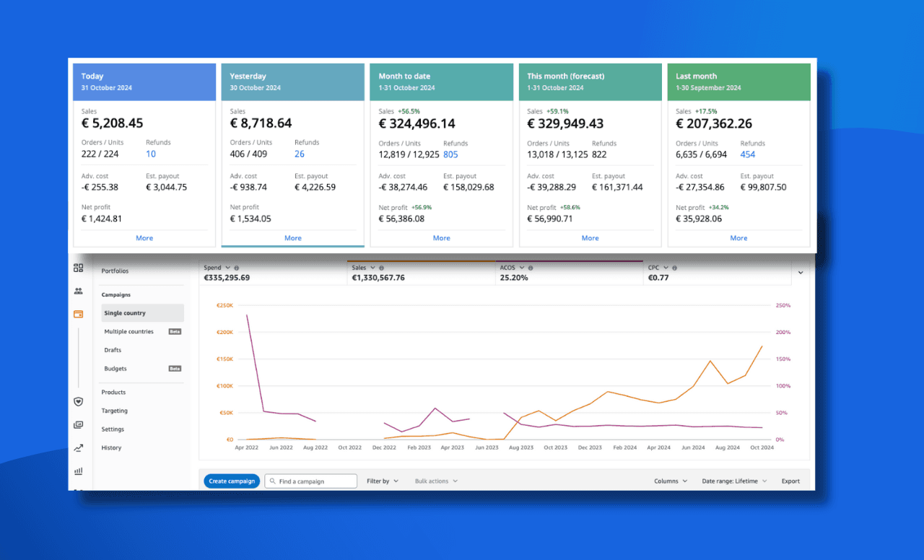Image resolution: width=924 pixels, height=560 pixels.
Task: Select the users icon in the left sidebar
Action: click(x=78, y=291)
